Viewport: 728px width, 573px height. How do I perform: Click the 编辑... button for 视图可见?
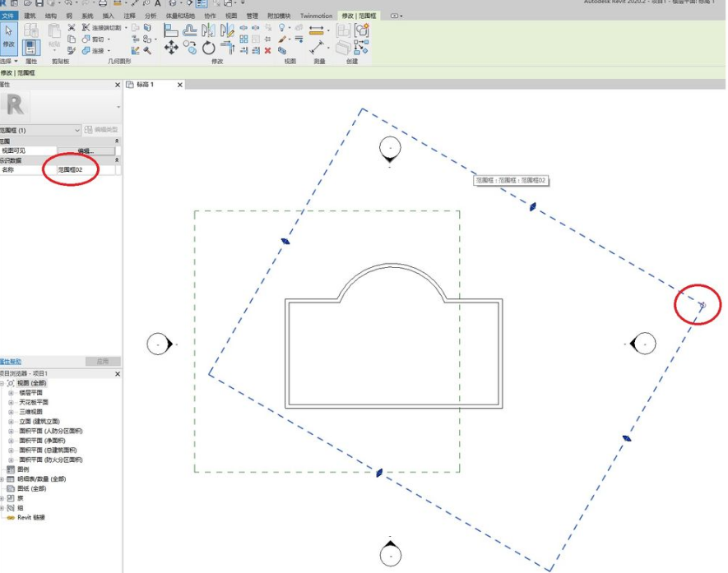point(86,151)
